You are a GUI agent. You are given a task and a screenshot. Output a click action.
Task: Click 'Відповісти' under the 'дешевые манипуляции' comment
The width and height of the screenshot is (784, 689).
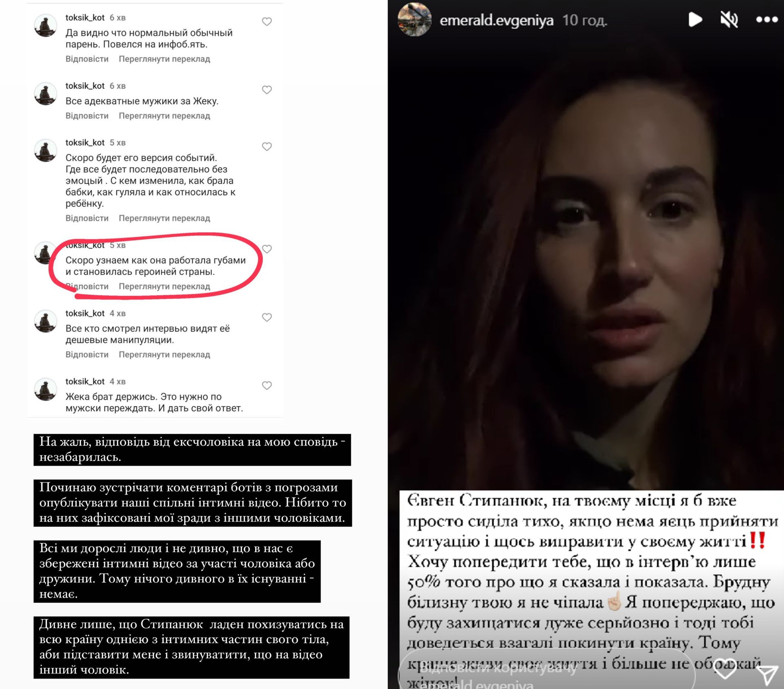(87, 354)
